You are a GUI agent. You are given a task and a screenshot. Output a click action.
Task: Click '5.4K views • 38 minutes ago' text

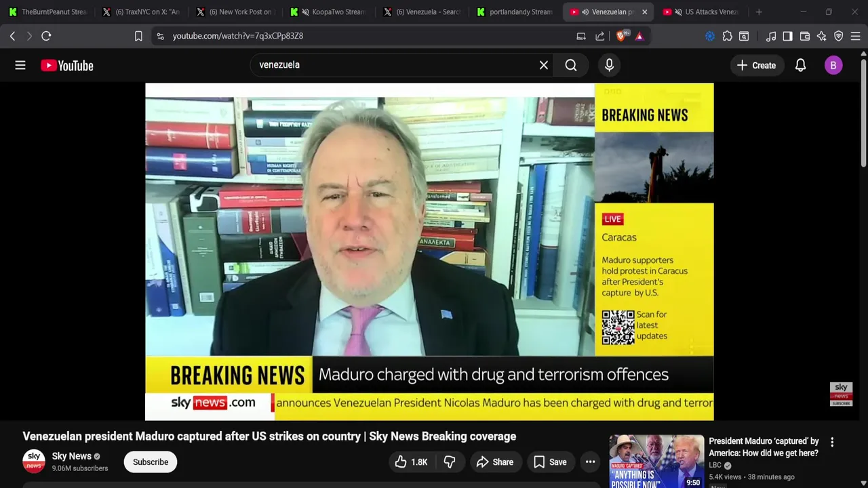pyautogui.click(x=752, y=477)
